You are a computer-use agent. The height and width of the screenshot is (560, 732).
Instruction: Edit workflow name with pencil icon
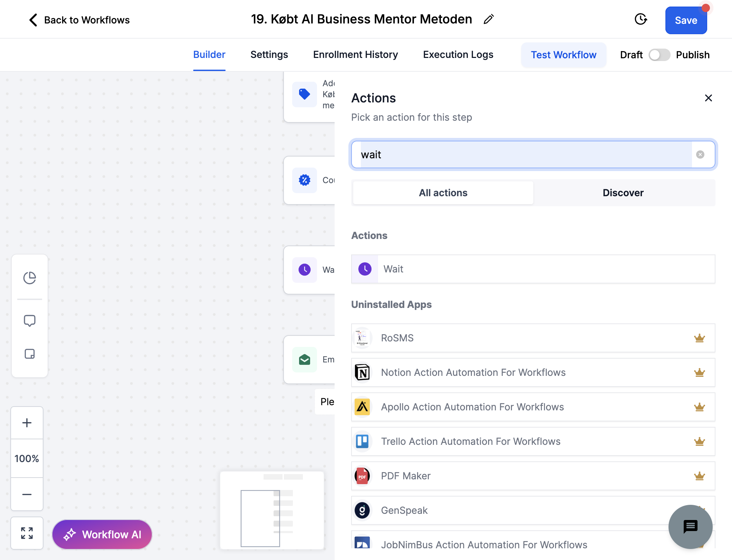[488, 19]
